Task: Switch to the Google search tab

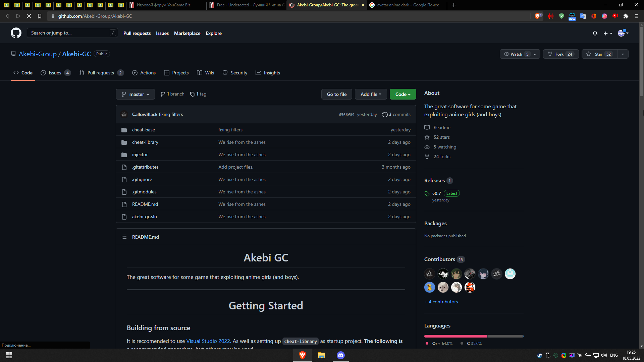Action: (407, 5)
